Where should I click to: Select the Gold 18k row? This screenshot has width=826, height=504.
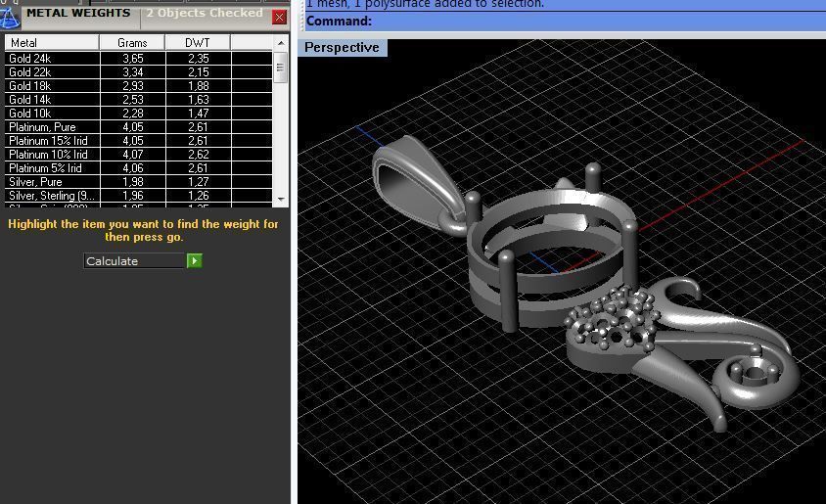[x=139, y=86]
